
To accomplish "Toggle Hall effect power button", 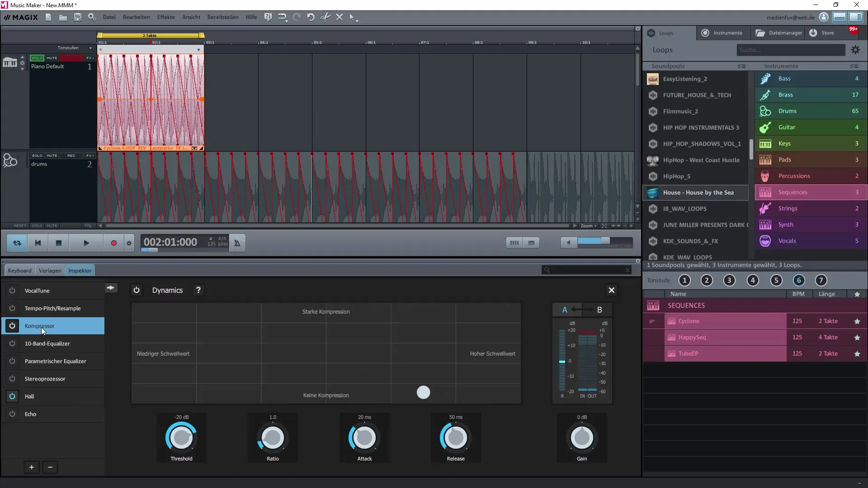I will tap(12, 396).
